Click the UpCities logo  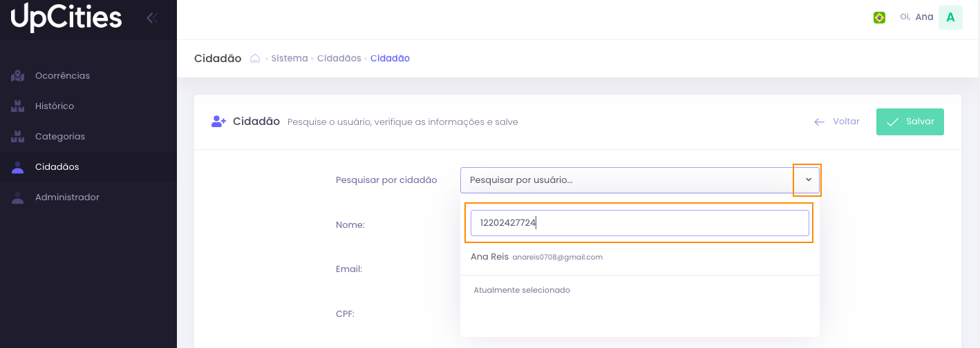tap(66, 18)
